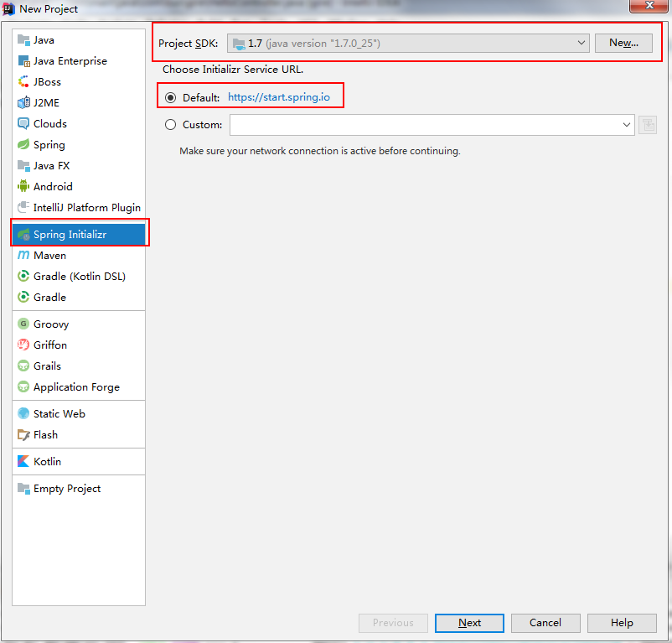This screenshot has width=672, height=643.
Task: Click the JBoss colorful icon
Action: point(23,81)
